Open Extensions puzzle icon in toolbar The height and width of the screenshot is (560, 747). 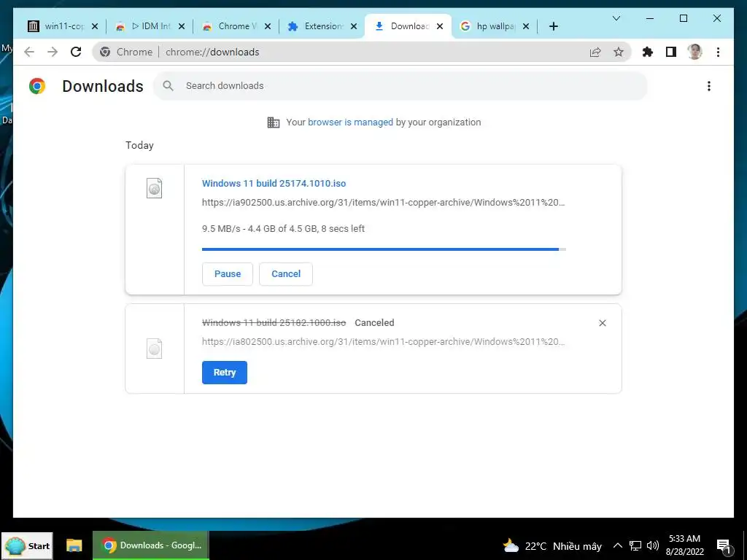(648, 52)
